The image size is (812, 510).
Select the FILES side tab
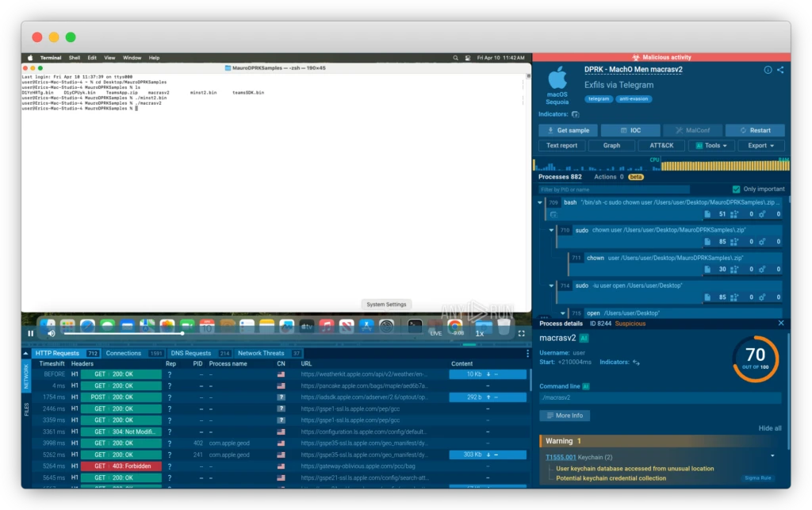26,409
